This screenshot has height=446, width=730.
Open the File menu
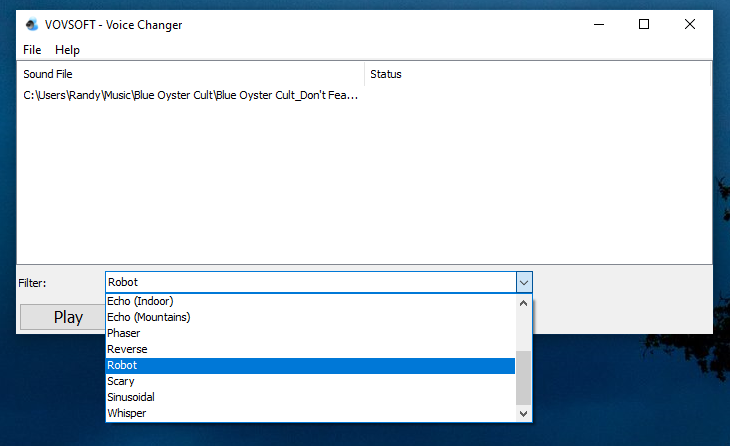pyautogui.click(x=32, y=50)
